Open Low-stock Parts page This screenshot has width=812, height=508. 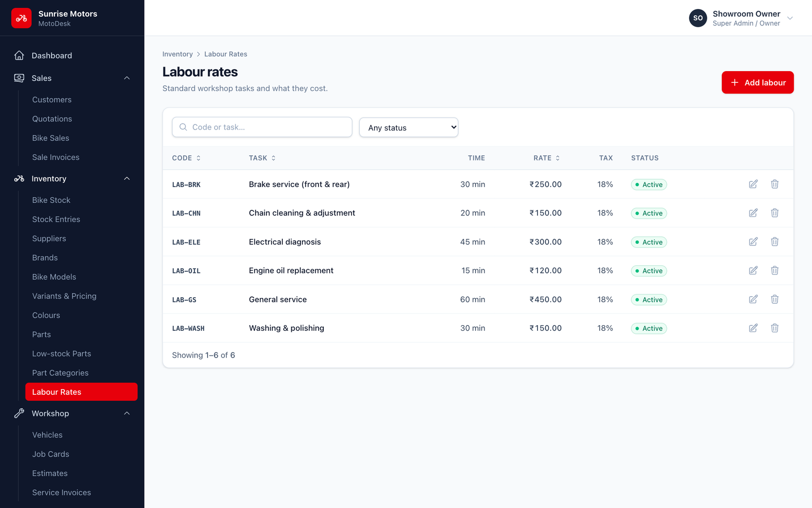[x=81, y=354]
